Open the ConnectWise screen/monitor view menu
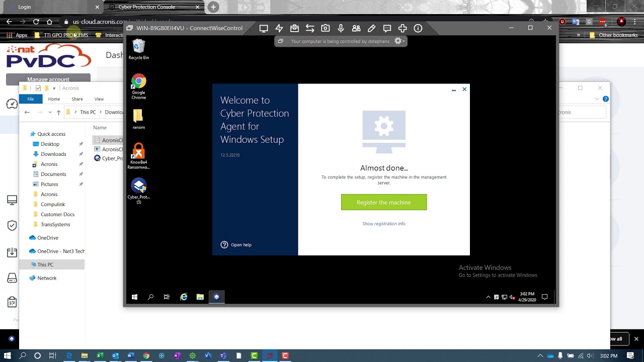This screenshot has height=362, width=644. tap(264, 28)
